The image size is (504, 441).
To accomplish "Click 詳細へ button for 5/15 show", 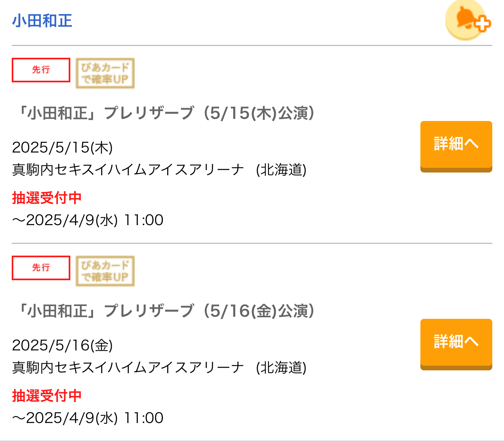I will (x=456, y=146).
